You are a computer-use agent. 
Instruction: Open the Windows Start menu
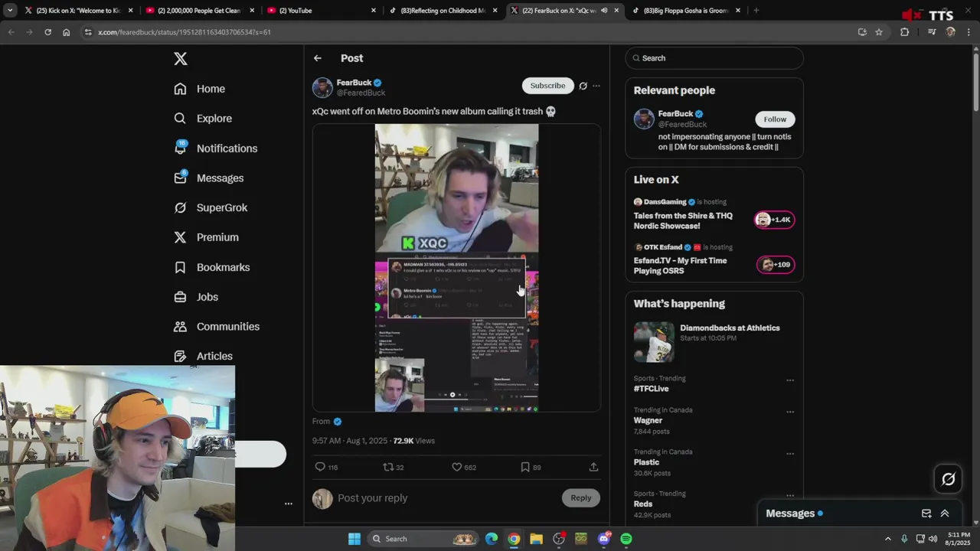click(354, 539)
